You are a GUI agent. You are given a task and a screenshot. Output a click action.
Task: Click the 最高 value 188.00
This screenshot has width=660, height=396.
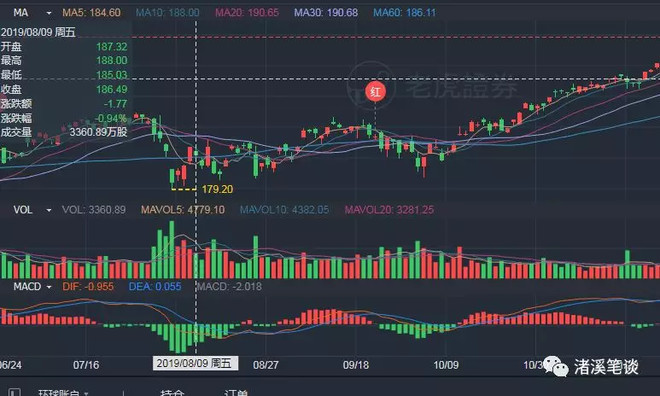coord(112,61)
